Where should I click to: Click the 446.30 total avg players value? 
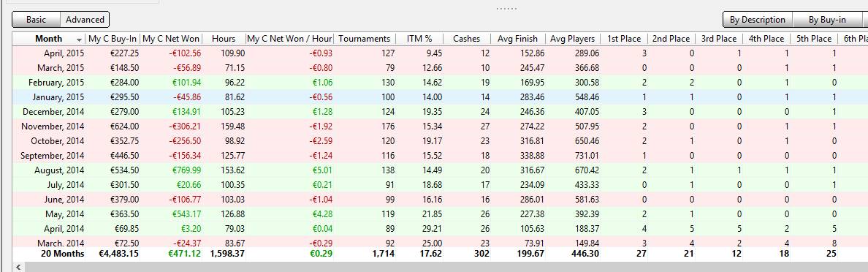point(585,254)
